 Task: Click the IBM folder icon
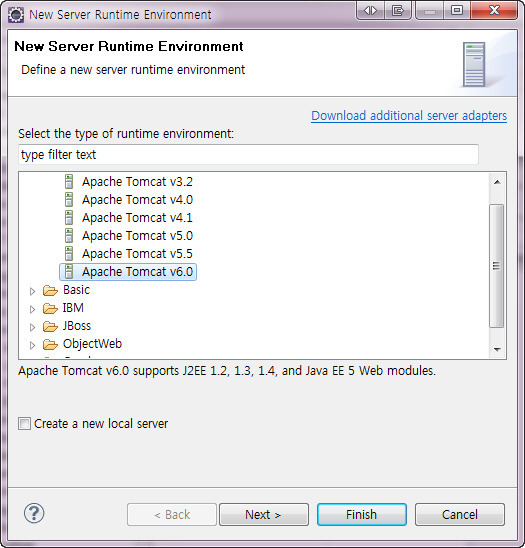pos(50,308)
